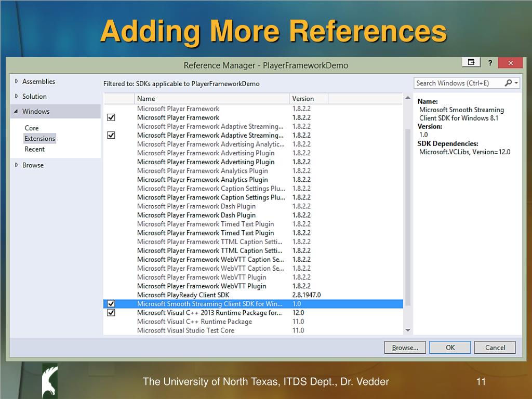Sort by the Version column header
Viewport: 532px width, 399px height.
(309, 98)
